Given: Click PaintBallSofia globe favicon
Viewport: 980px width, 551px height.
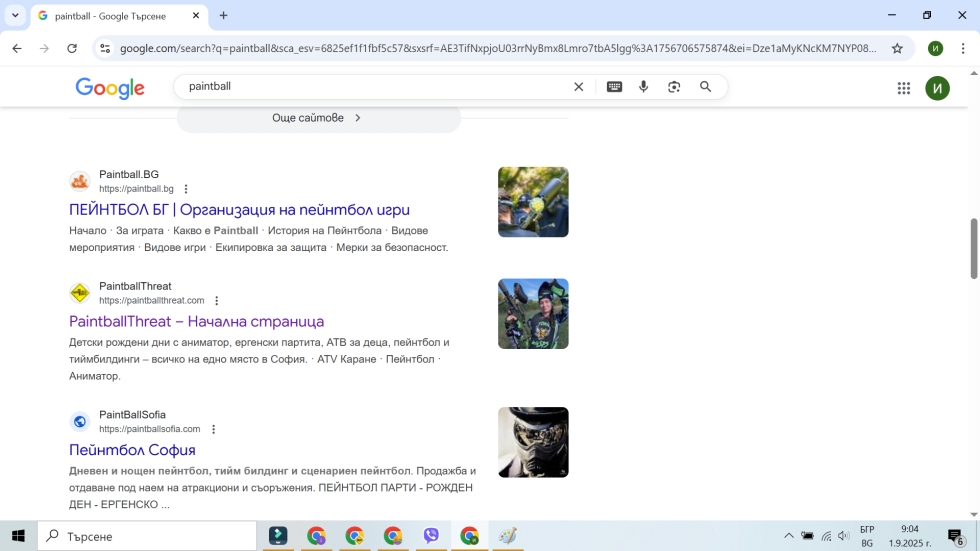Looking at the screenshot, I should pyautogui.click(x=79, y=422).
